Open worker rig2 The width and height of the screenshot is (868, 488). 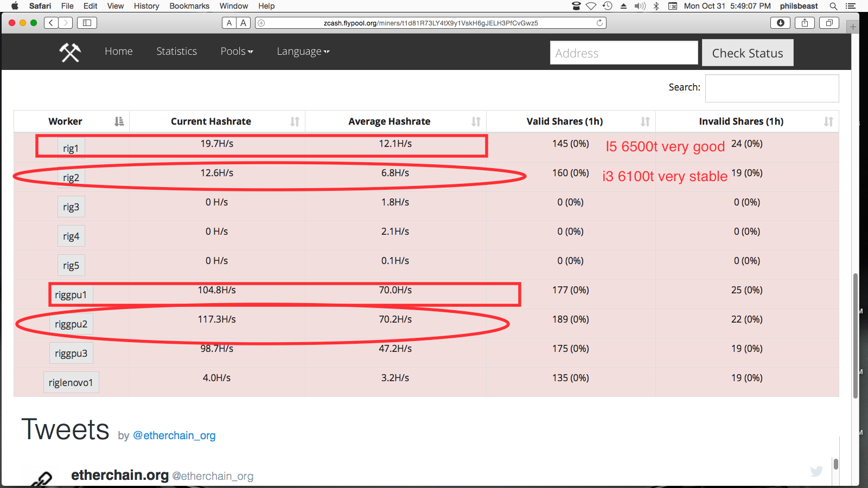71,177
